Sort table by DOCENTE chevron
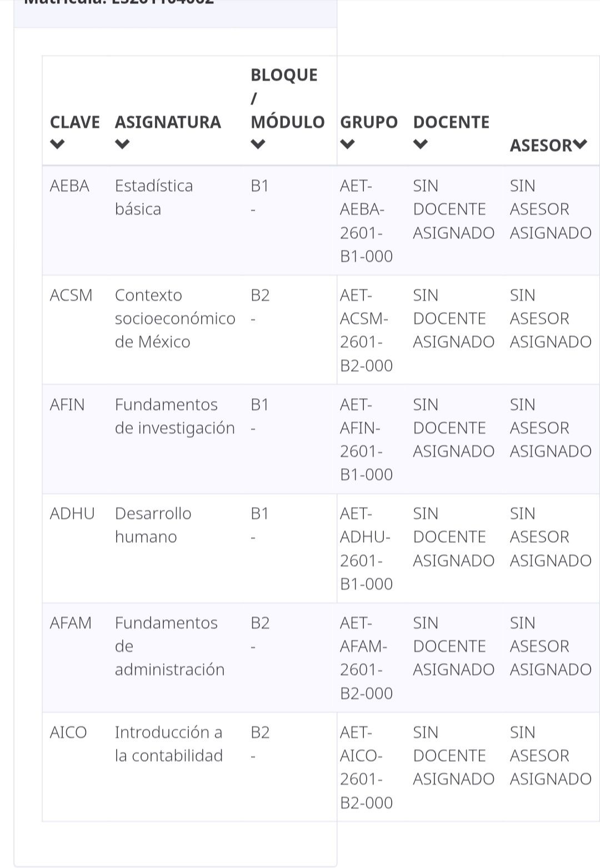Screen dimensions: 600x868 421,145
